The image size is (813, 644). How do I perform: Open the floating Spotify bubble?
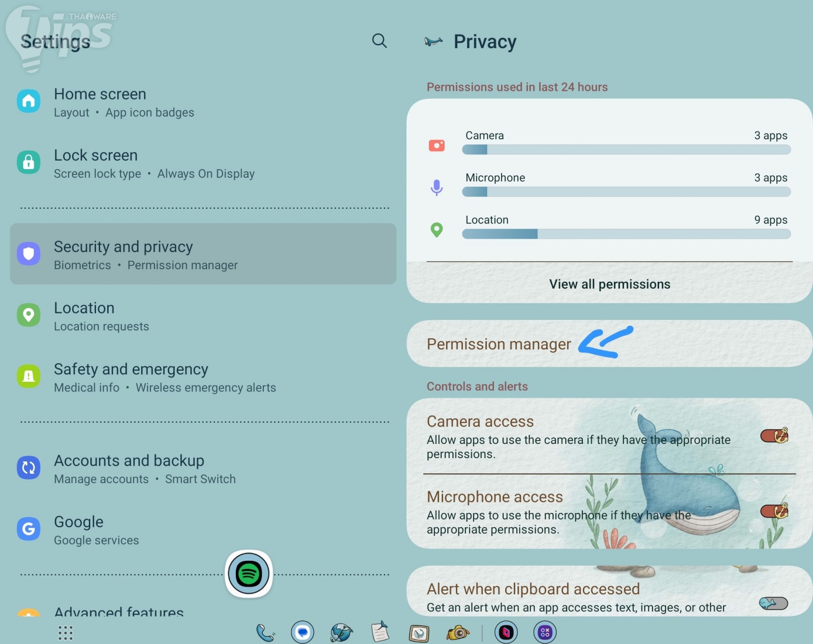click(x=249, y=574)
